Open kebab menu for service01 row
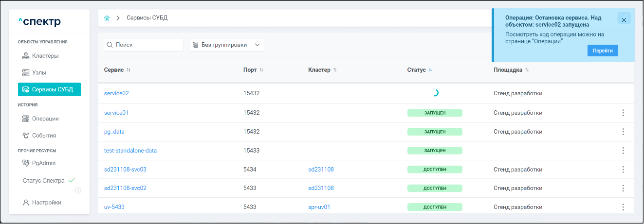The width and height of the screenshot is (644, 224). tap(623, 113)
